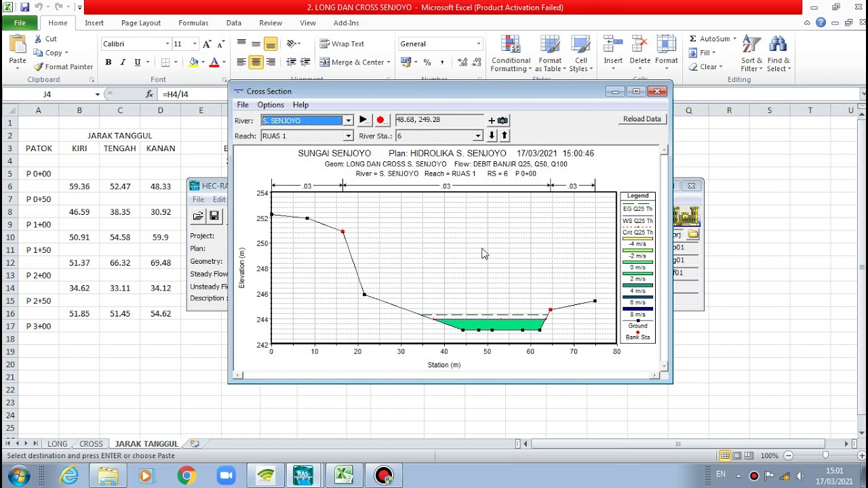Image resolution: width=868 pixels, height=488 pixels.
Task: Switch to the LONG sheet tab
Action: point(58,444)
